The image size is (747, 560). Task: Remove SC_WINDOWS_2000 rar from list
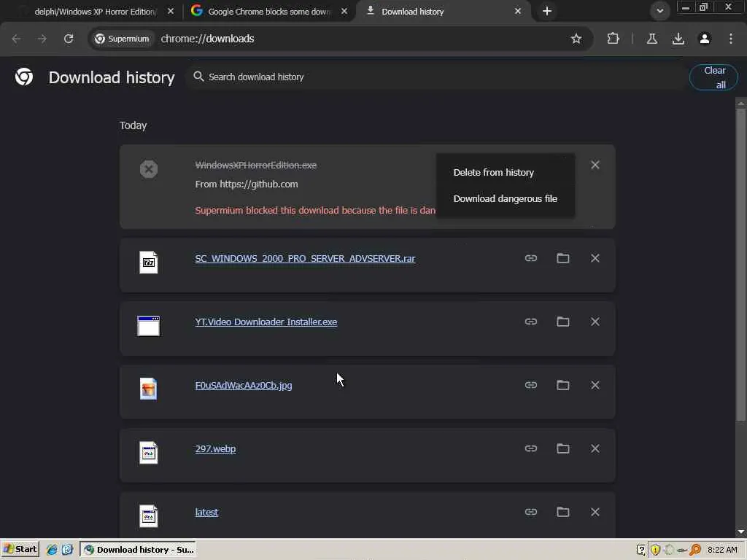[x=595, y=258]
